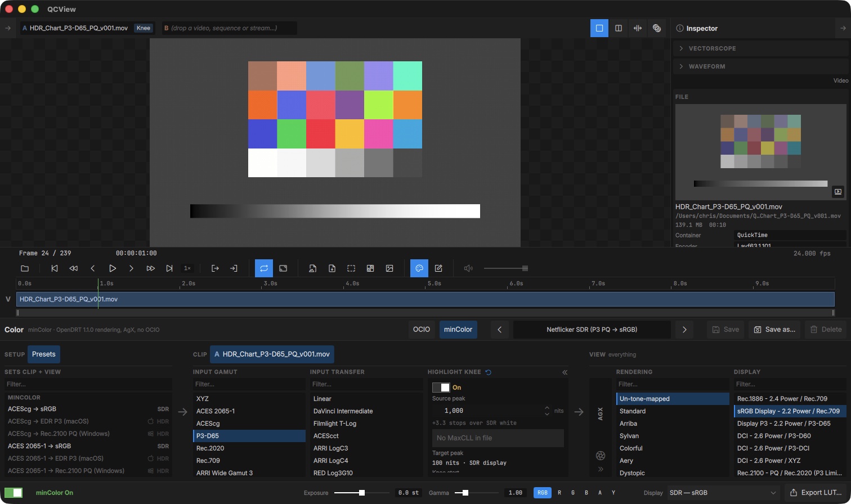
Task: Open a file with the folder icon
Action: [x=25, y=268]
